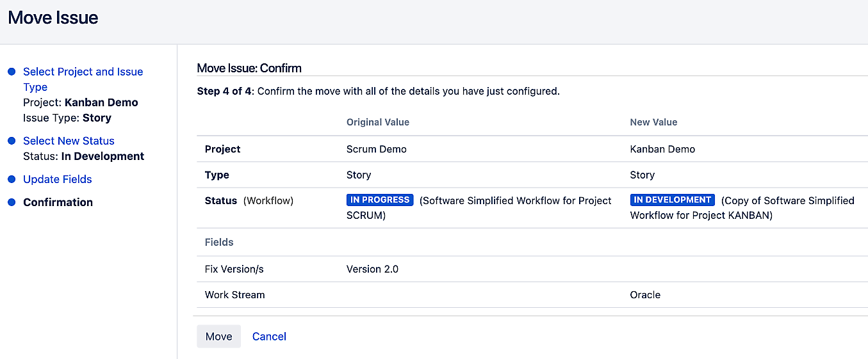
Task: Click the IN PROGRESS status badge
Action: point(380,200)
